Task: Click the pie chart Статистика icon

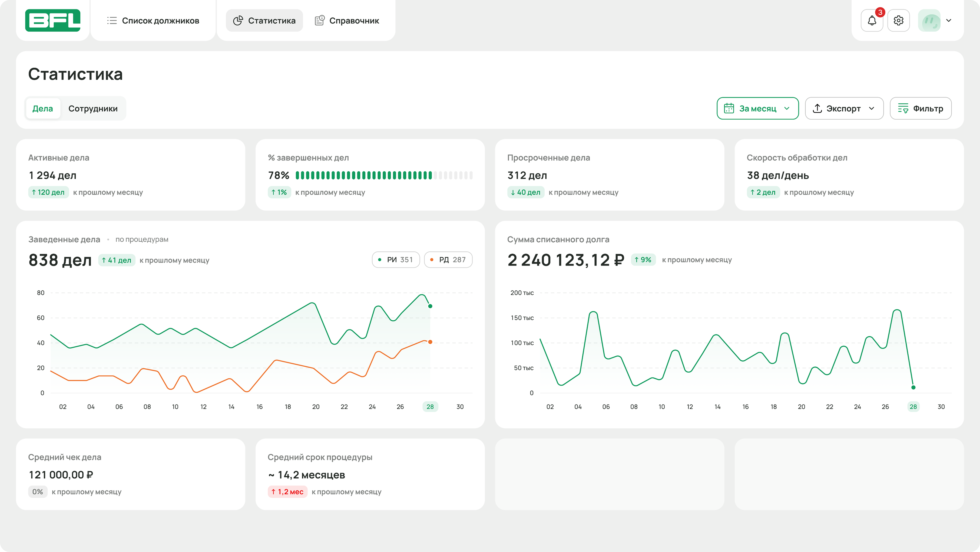Action: tap(238, 21)
